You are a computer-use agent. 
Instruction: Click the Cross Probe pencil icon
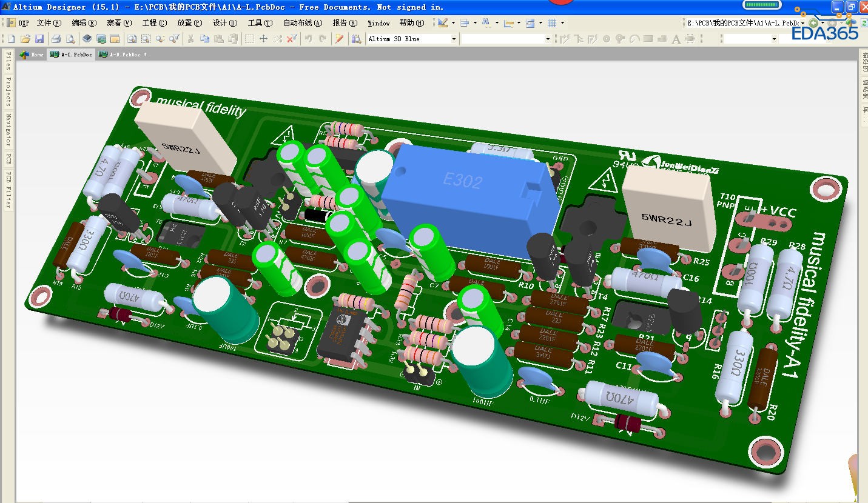[x=340, y=39]
